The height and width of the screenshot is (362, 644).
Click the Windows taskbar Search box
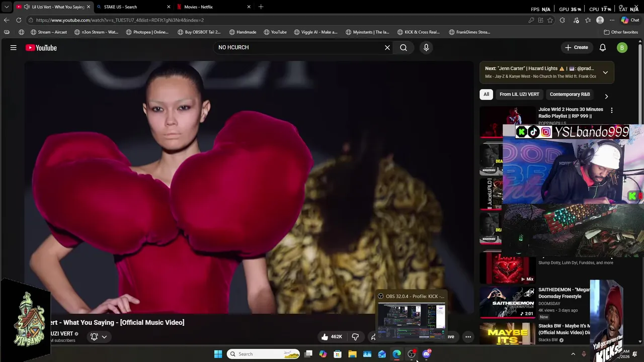click(264, 354)
